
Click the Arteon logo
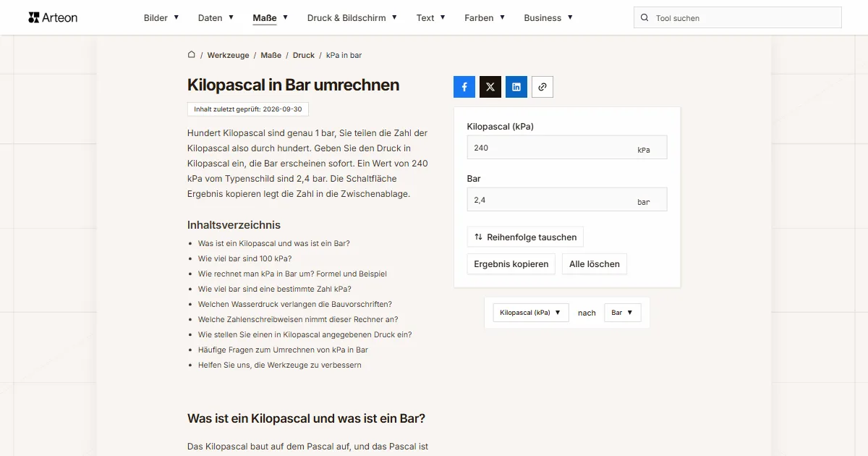(53, 17)
